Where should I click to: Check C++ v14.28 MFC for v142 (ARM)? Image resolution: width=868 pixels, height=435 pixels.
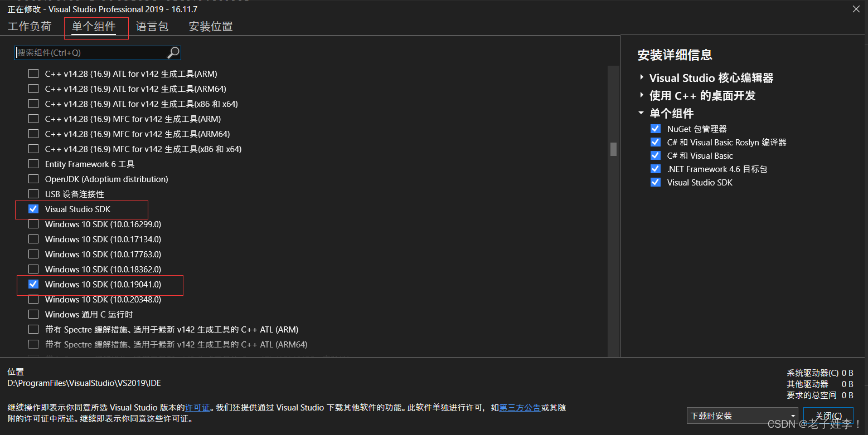tap(33, 119)
